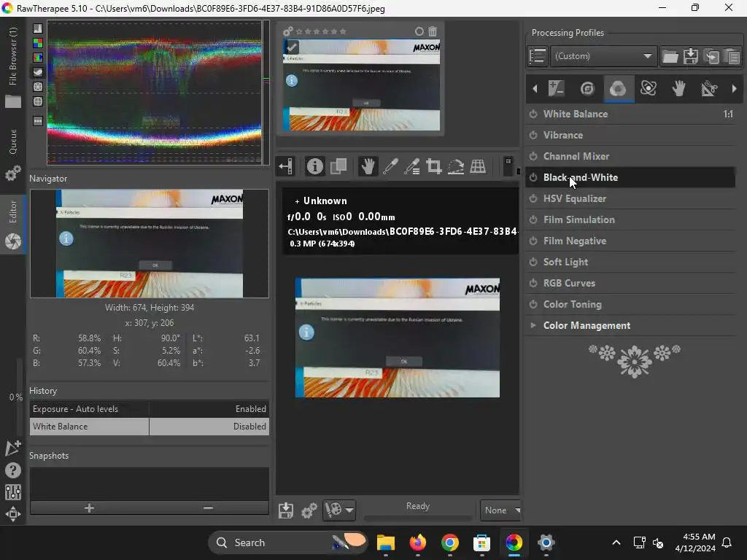
Task: Choose the RAW histogram scope button
Action: [x=38, y=43]
